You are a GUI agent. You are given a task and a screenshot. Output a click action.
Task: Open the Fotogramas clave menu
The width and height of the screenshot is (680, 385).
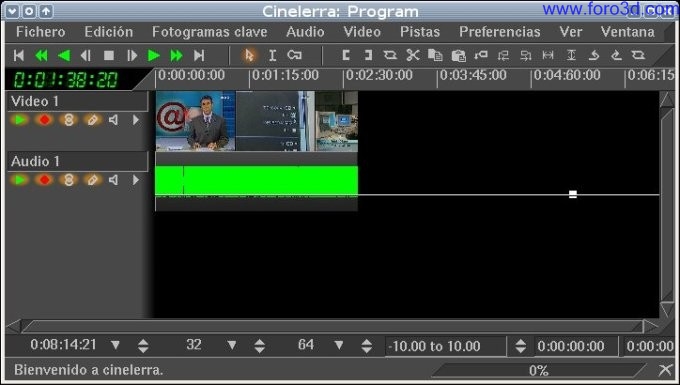click(x=209, y=32)
